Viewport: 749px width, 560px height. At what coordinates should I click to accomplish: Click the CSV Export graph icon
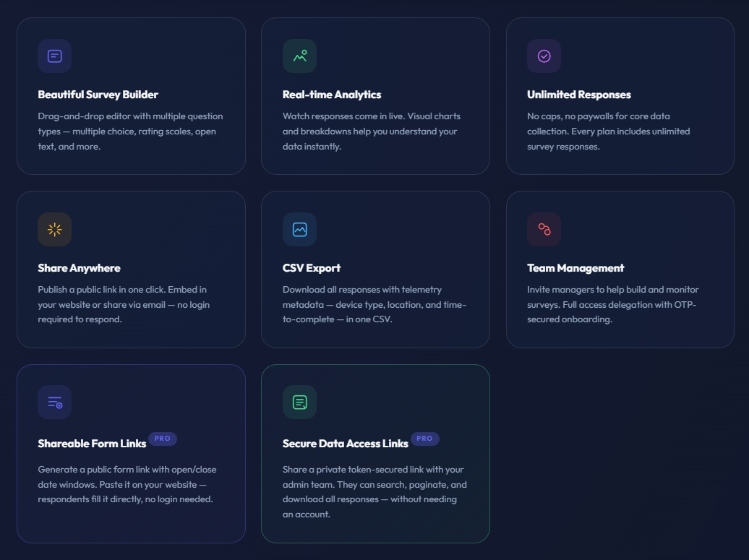point(299,229)
